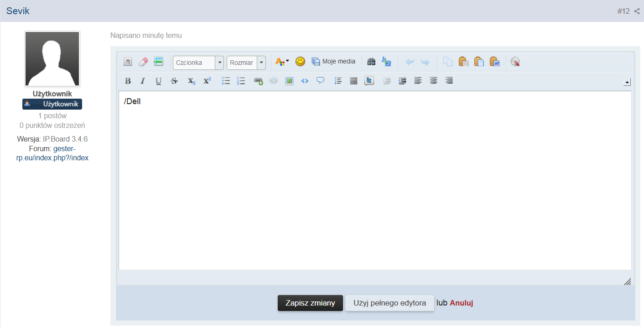Screen dimensions: 644x327
Task: Toggle the BBCode source mode switch
Action: tap(128, 62)
